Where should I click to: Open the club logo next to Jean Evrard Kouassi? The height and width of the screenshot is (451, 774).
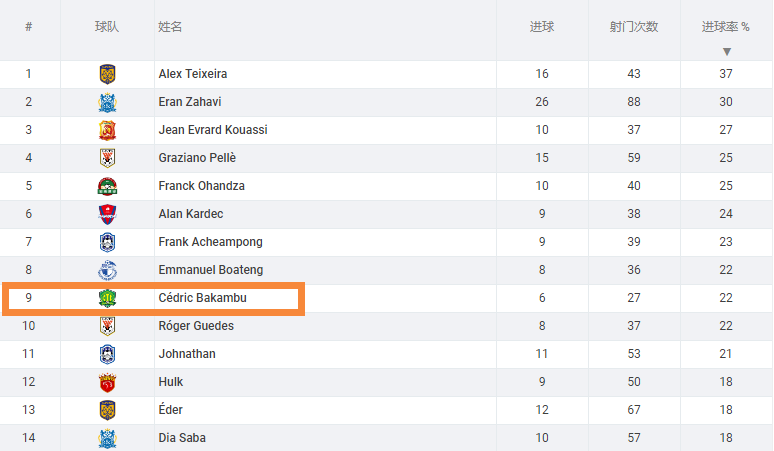point(107,130)
